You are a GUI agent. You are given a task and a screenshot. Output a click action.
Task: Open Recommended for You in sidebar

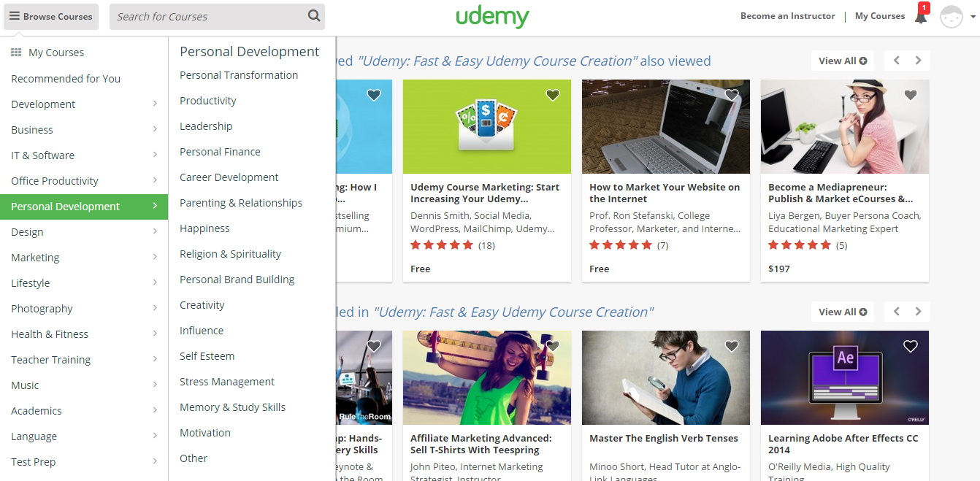pos(66,79)
